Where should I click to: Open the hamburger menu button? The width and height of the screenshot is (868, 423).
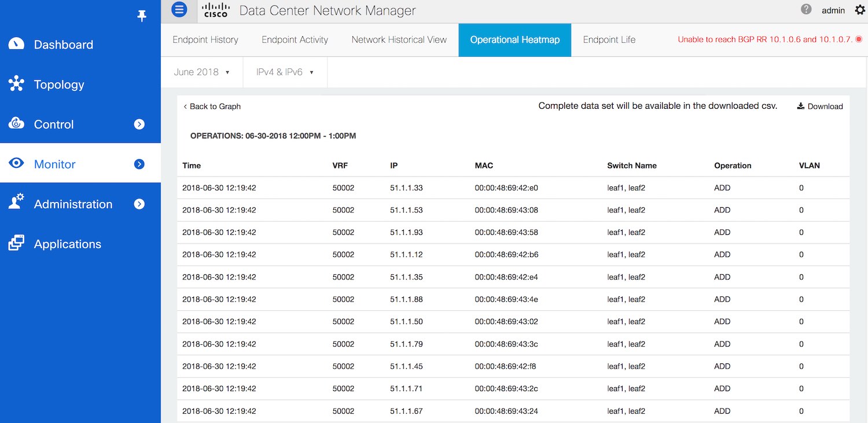(179, 9)
